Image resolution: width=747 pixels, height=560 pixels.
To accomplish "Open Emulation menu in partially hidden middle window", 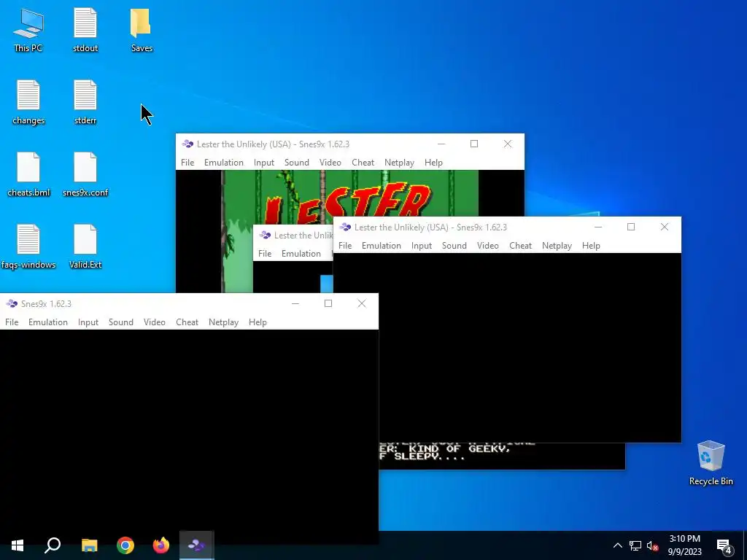I will click(301, 253).
